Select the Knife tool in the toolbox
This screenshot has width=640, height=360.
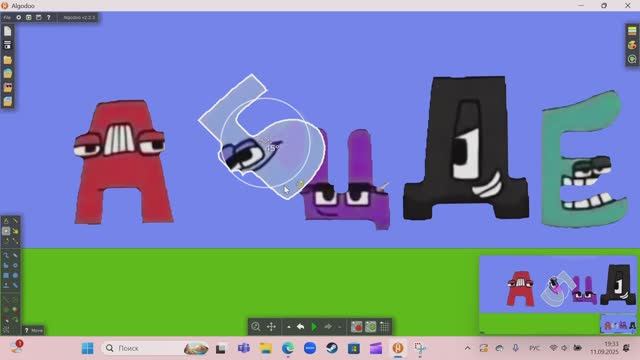pos(15,221)
